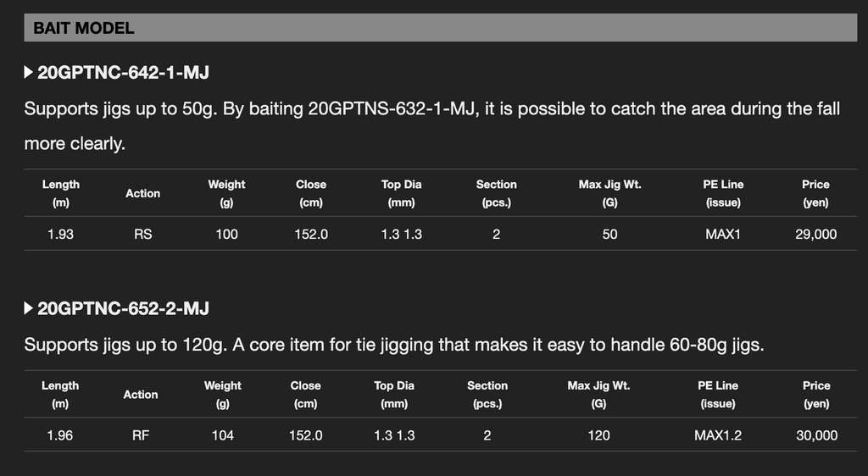Select the BAIT MODEL header bar

pyautogui.click(x=441, y=28)
